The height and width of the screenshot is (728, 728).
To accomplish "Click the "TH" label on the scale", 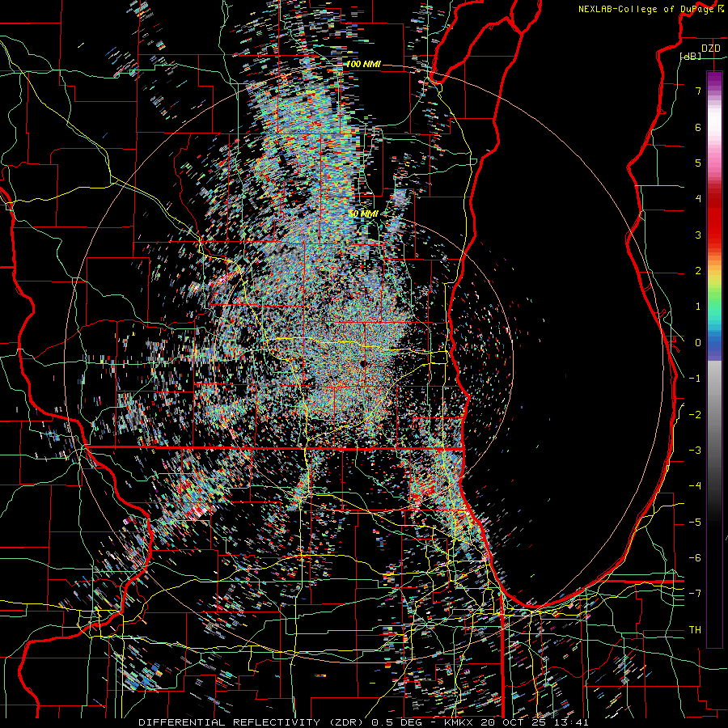I will [x=695, y=629].
